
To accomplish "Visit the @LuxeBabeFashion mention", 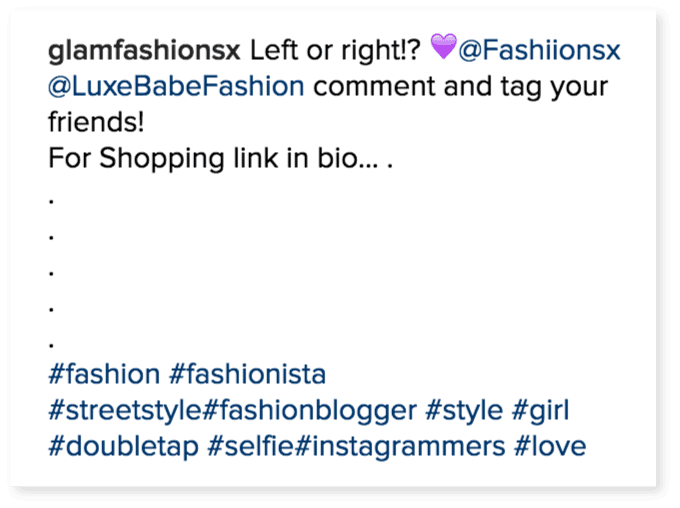I will [x=175, y=86].
